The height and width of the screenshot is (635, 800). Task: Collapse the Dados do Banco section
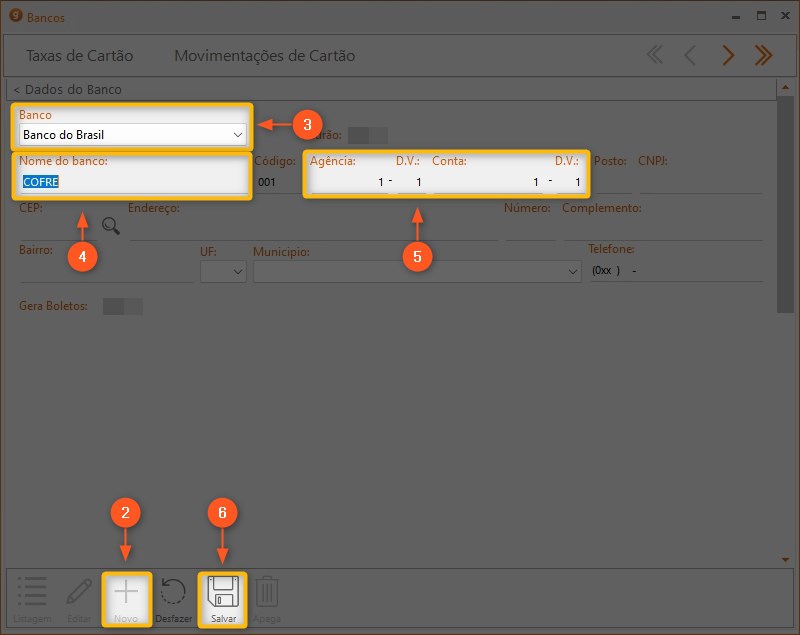(67, 89)
